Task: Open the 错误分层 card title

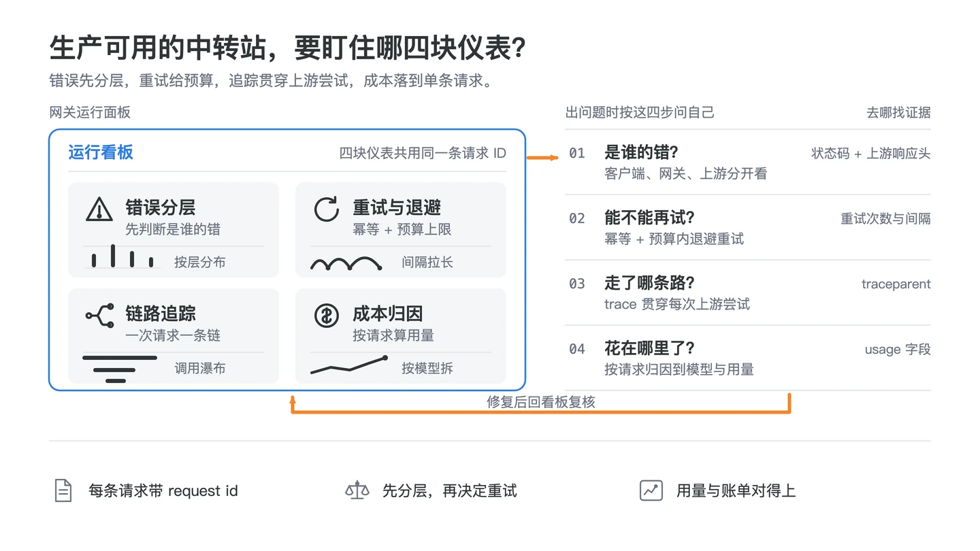Action: point(161,207)
